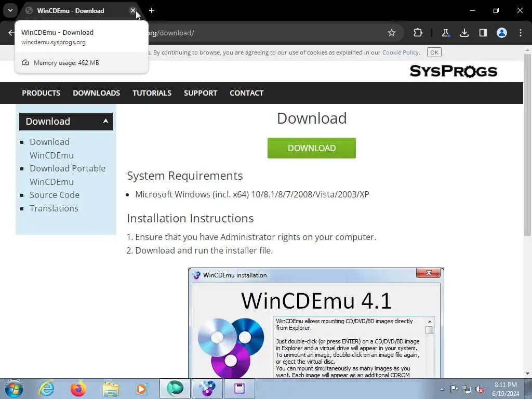532x399 pixels.
Task: Open the PRODUCTS menu
Action: click(x=41, y=93)
